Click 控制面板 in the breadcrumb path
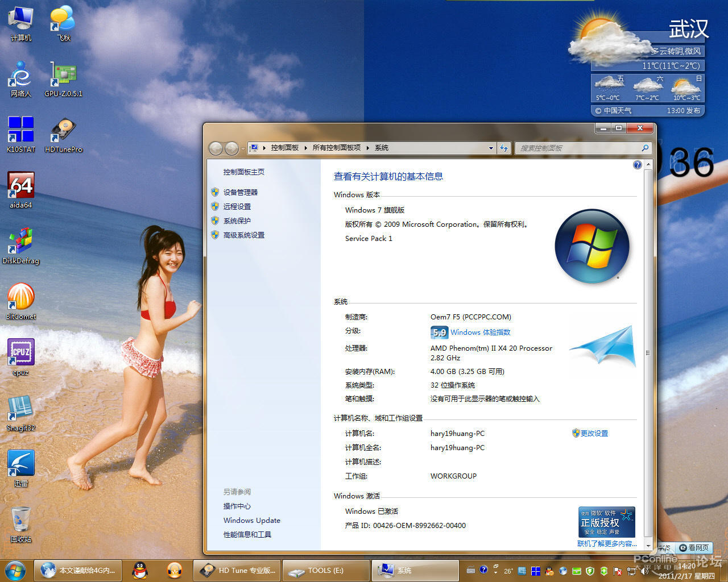Screen dimensions: 728x582 [x=284, y=148]
